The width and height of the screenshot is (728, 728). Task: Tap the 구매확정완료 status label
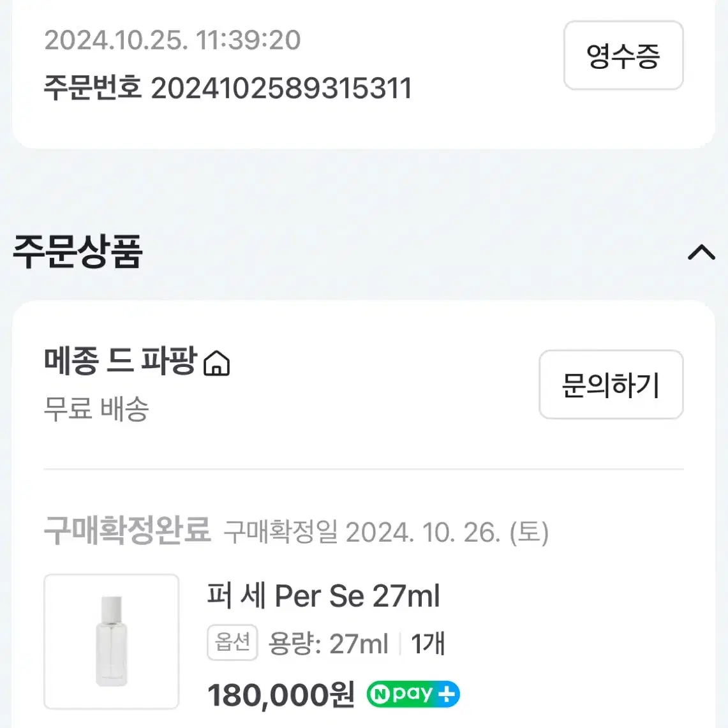(x=127, y=531)
